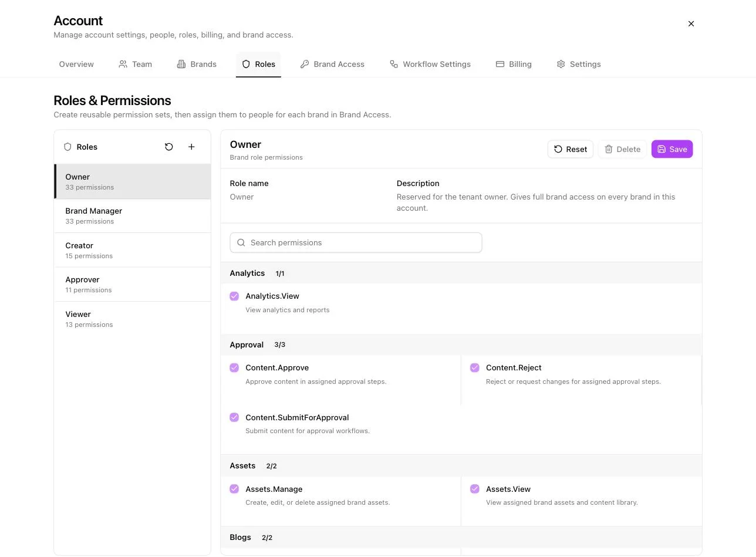756x557 pixels.
Task: Click the Reset button
Action: [571, 149]
